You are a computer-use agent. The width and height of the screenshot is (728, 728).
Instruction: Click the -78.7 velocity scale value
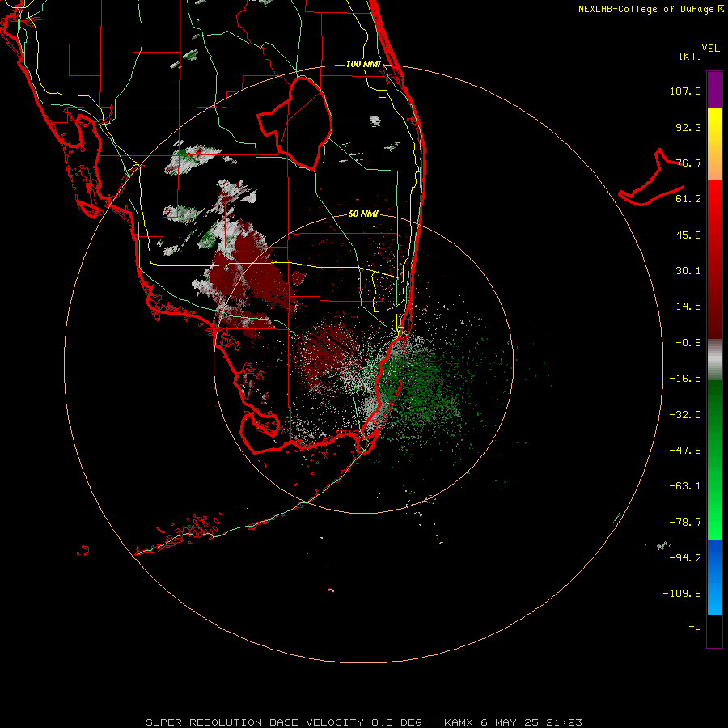(685, 523)
